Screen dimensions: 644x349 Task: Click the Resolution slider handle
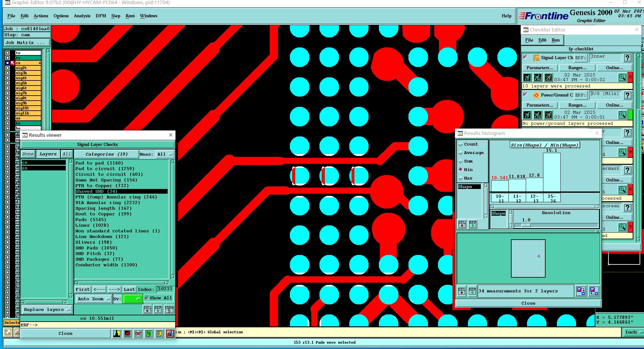tap(526, 225)
